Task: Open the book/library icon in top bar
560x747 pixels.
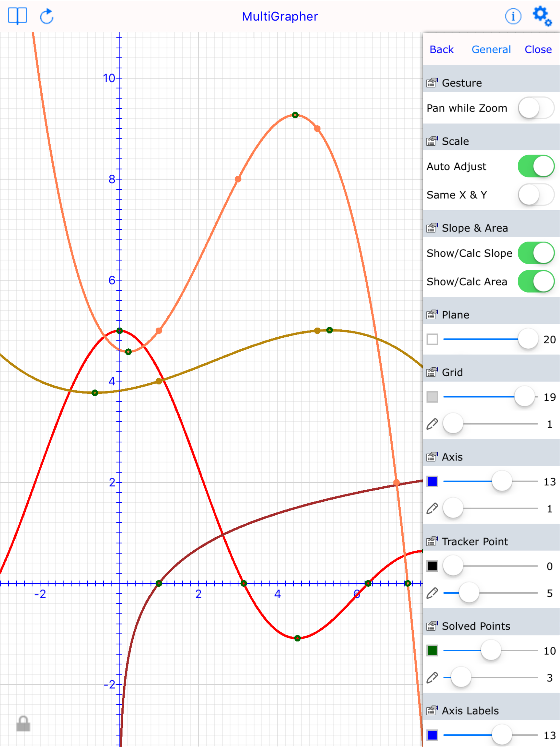Action: pyautogui.click(x=17, y=16)
